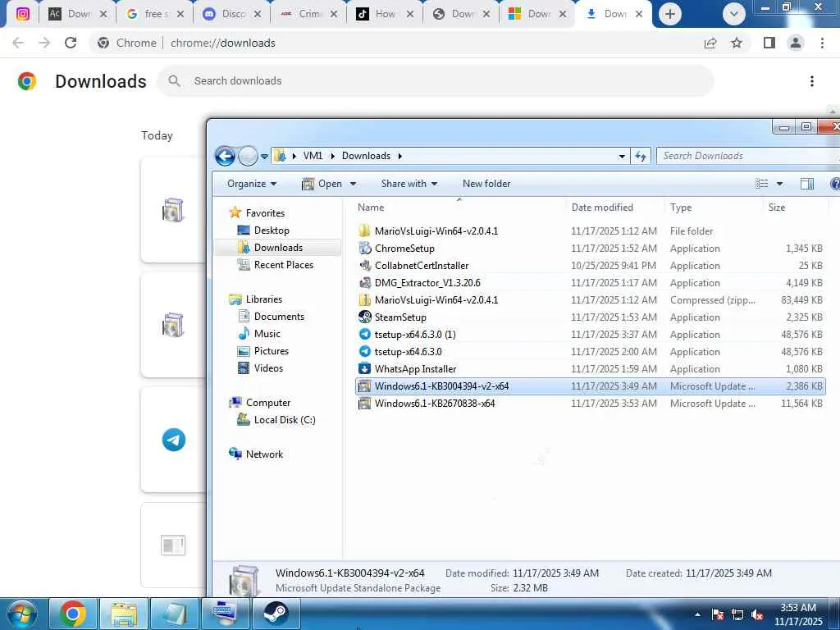Screen dimensions: 840x630
Task: Toggle the preview pane
Action: 807,184
